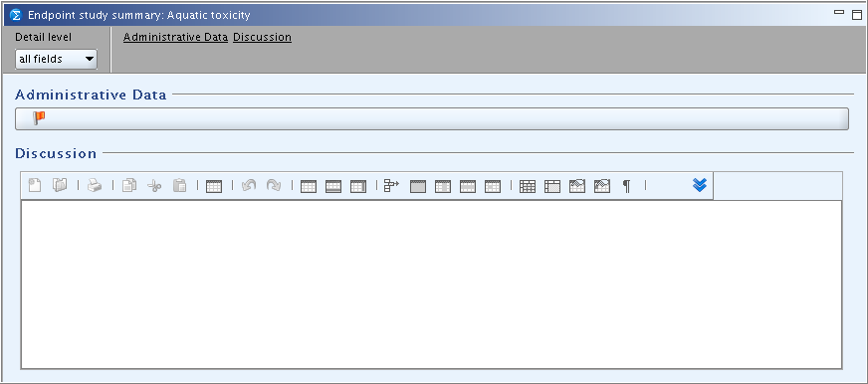Jump to the Discussion link
Viewport: 868px width, 384px height.
point(263,37)
